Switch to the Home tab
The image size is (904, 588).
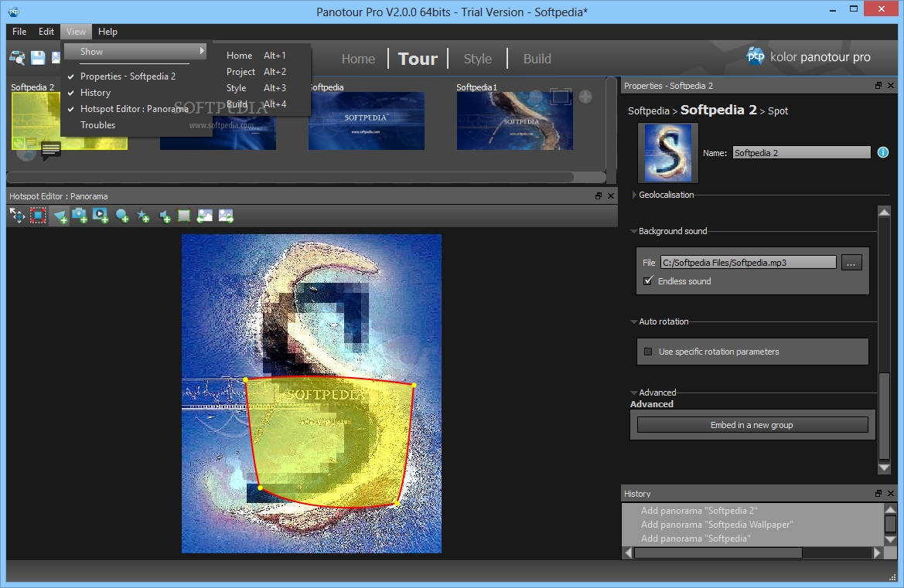click(358, 59)
